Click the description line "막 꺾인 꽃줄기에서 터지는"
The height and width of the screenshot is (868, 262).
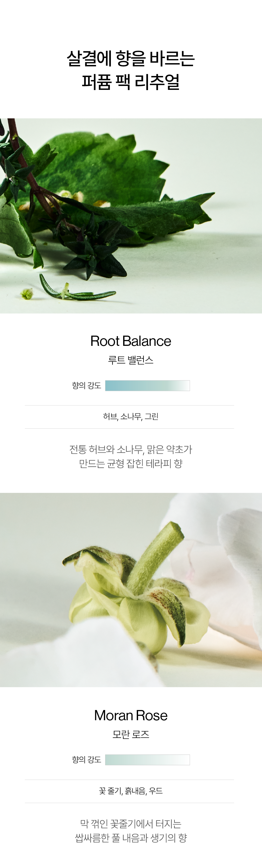(x=131, y=823)
